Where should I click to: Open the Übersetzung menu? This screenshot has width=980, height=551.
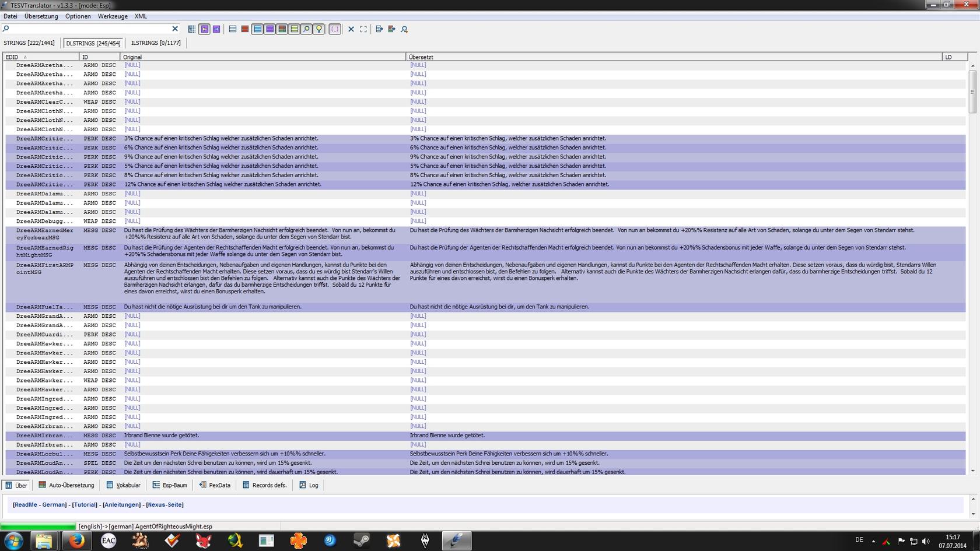pos(41,16)
